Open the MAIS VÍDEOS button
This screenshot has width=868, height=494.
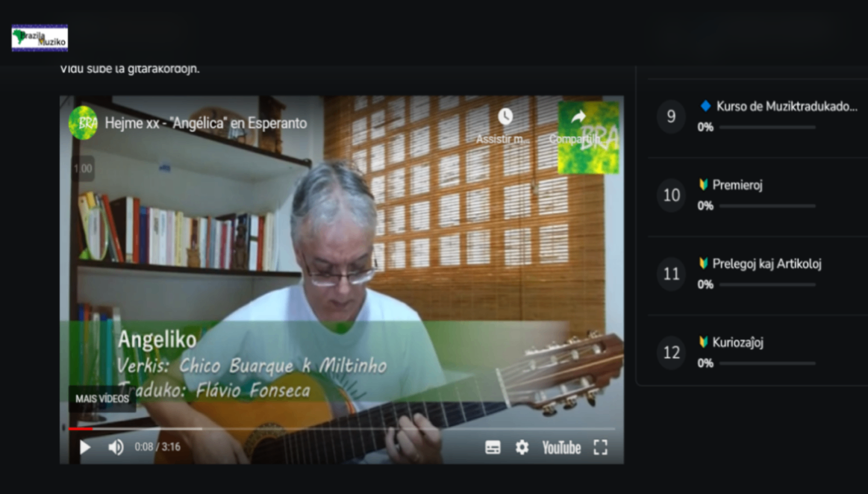point(102,398)
